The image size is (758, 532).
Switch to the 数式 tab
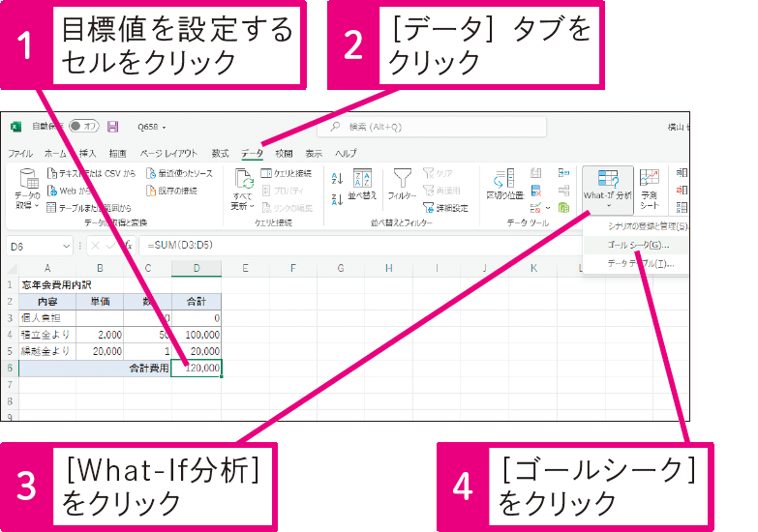coord(220,154)
